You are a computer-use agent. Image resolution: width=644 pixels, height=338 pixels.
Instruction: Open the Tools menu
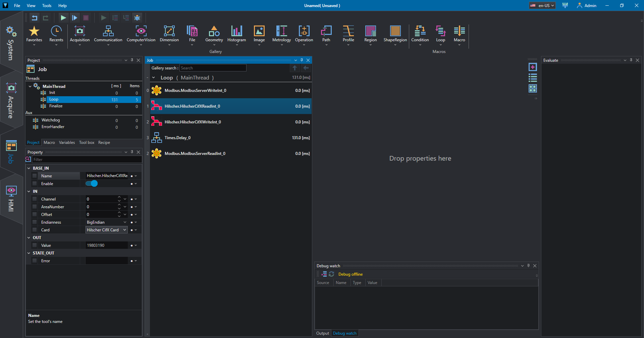[47, 6]
